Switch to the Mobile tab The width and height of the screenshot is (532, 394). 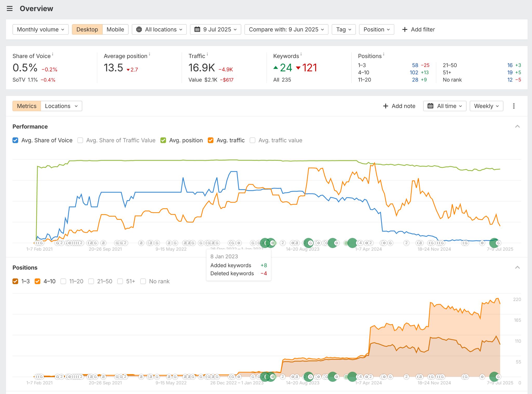[x=115, y=29]
